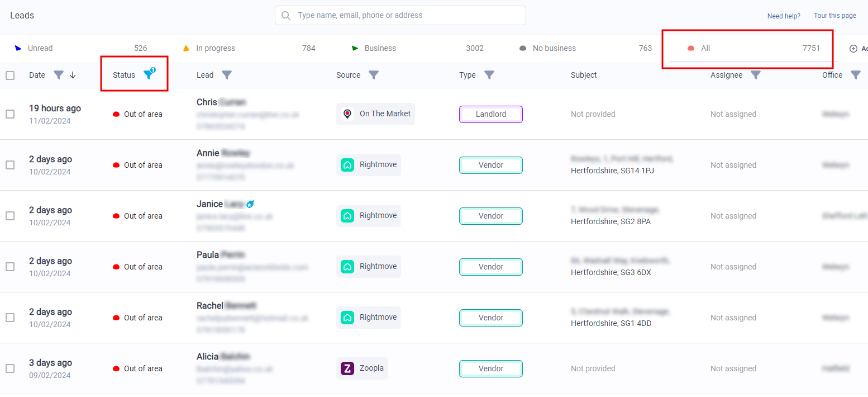The image size is (868, 397).
Task: Click the Date column filter icon
Action: (58, 75)
